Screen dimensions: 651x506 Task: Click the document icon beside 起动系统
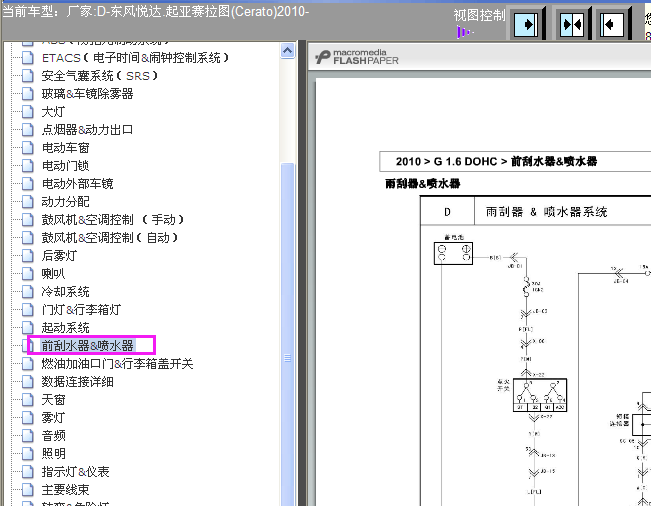click(27, 328)
